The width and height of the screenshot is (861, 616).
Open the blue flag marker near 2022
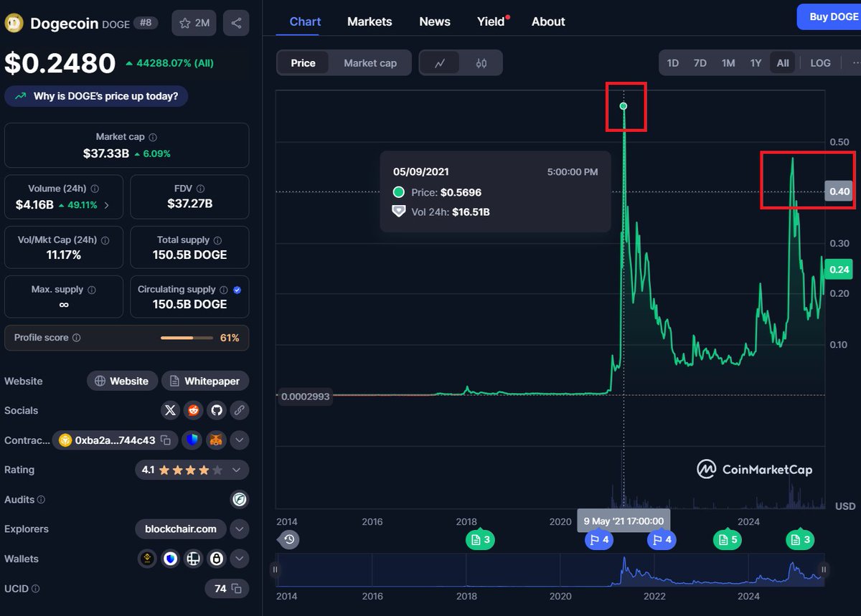click(662, 539)
